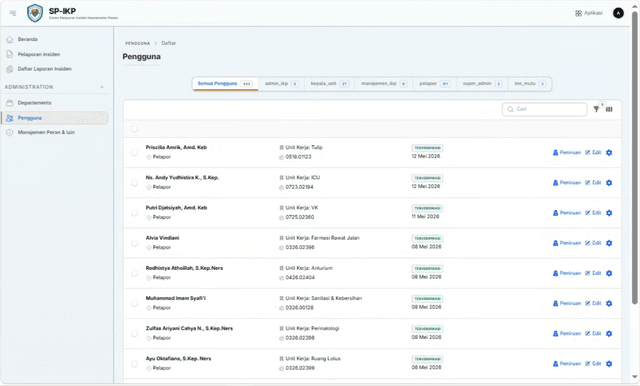Click name Alvia Vindiani
The height and width of the screenshot is (386, 640).
(162, 238)
